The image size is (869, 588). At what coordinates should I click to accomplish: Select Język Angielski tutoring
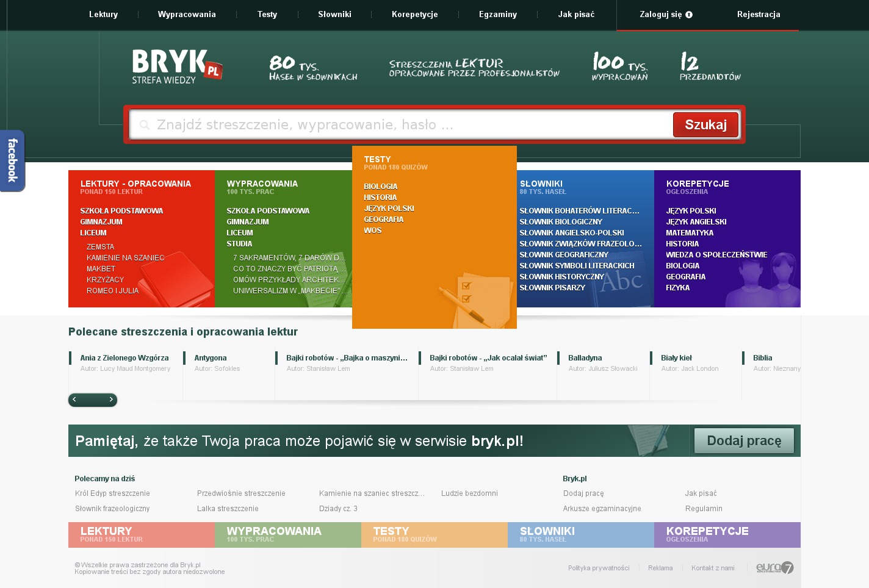696,222
